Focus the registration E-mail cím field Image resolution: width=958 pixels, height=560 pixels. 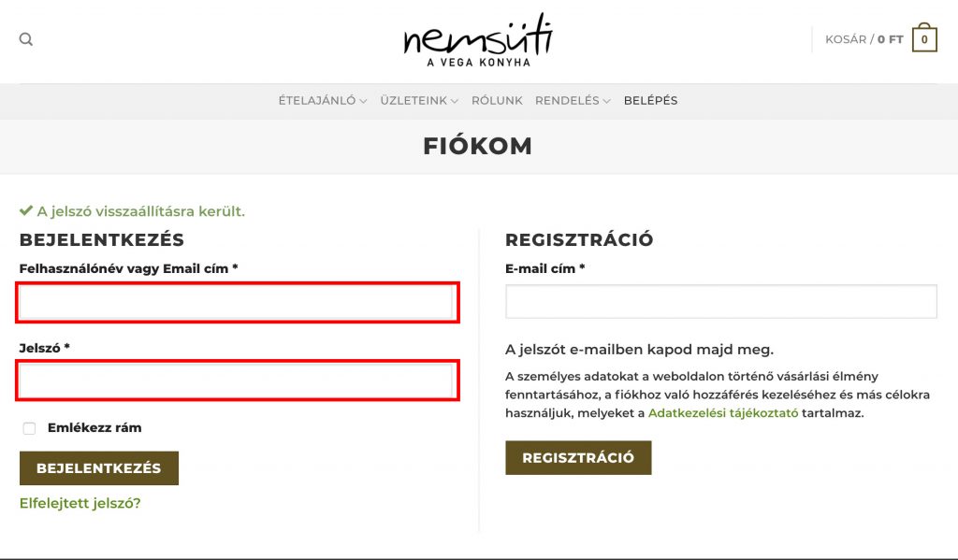coord(720,302)
